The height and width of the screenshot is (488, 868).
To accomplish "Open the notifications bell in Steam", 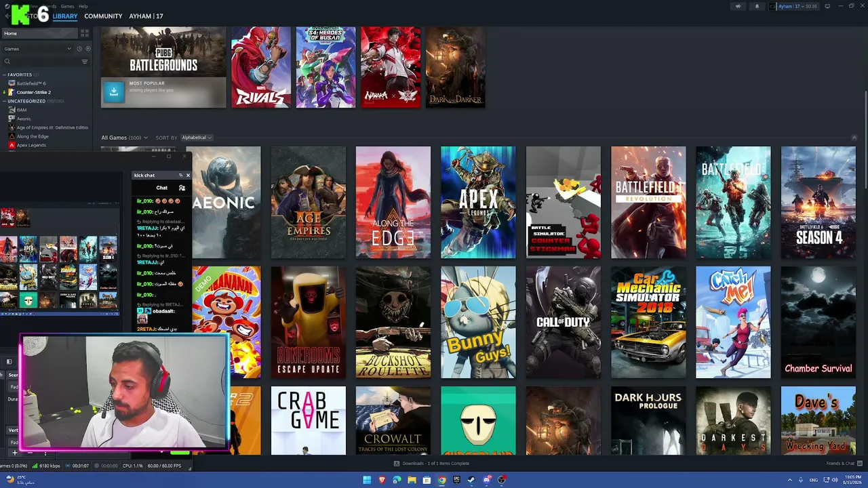I will tap(757, 6).
